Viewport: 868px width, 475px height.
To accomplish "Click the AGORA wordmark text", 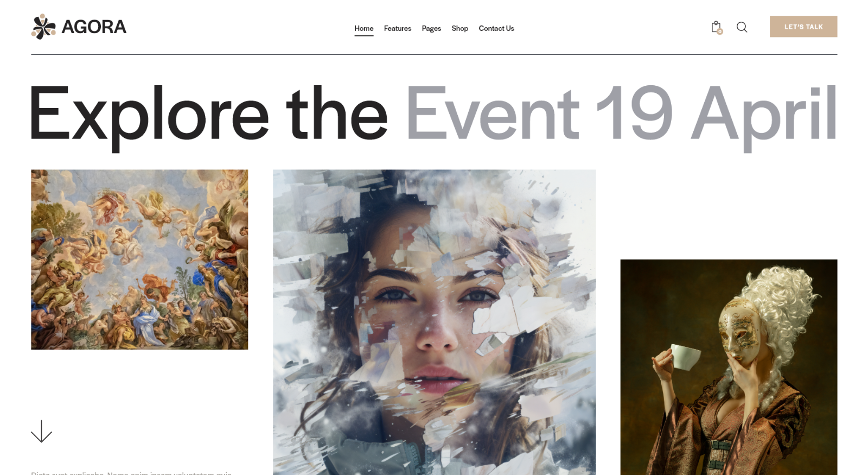I will (94, 27).
